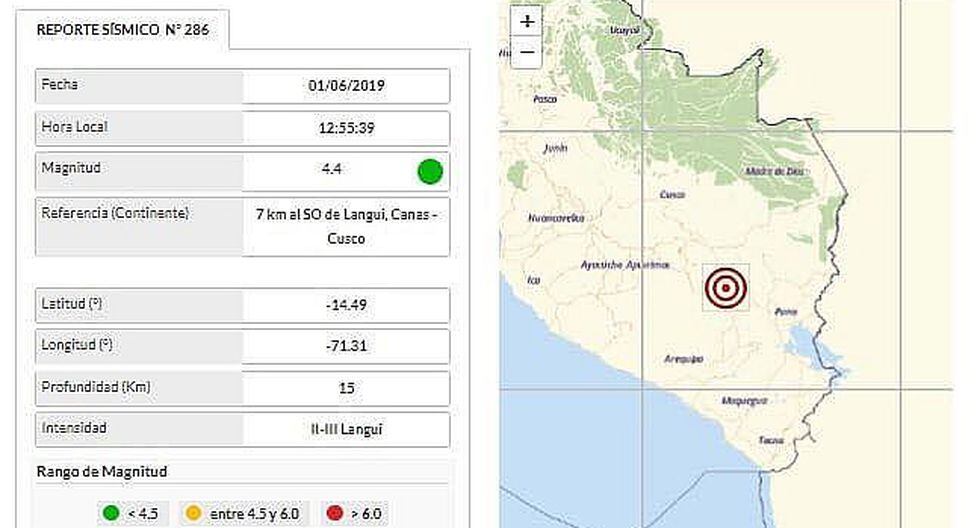The height and width of the screenshot is (528, 980).
Task: Select the Fecha value 01/06/2019
Action: (x=346, y=86)
